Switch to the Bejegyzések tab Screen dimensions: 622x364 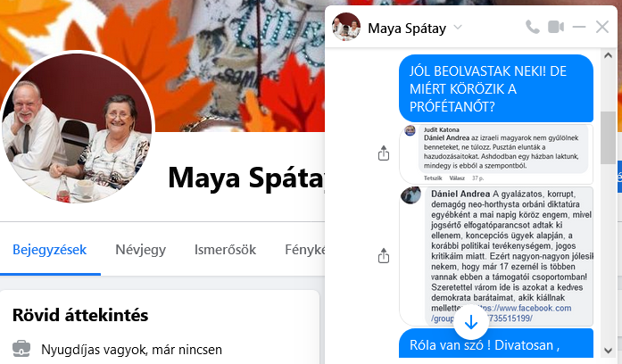50,250
